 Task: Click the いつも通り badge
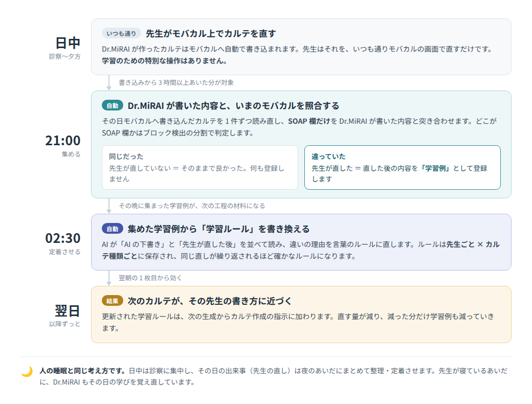[x=121, y=34]
